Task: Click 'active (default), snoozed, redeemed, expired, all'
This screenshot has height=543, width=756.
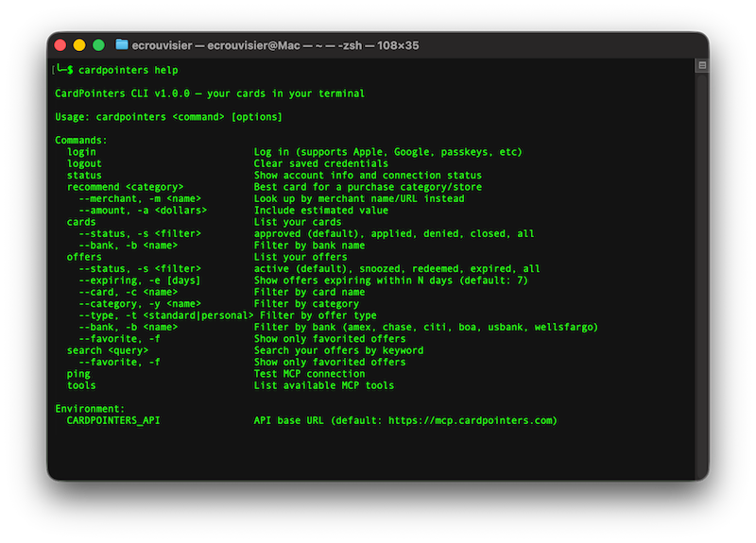Action: coord(397,269)
